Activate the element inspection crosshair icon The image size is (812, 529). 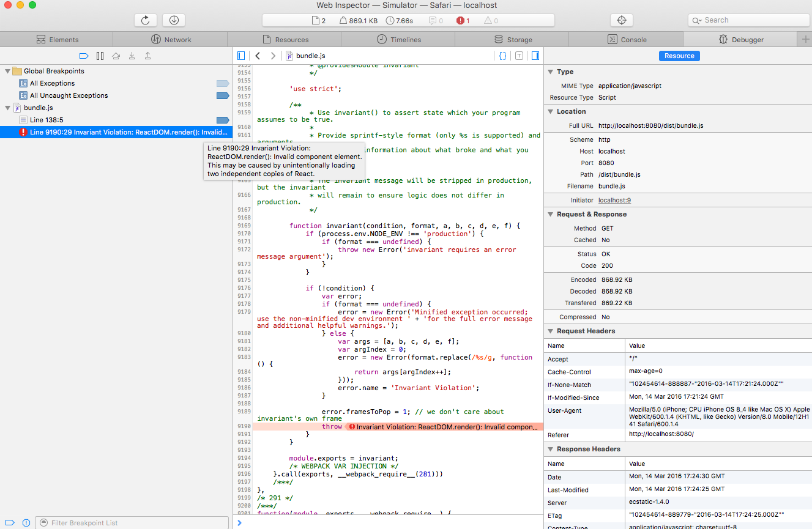(x=621, y=20)
